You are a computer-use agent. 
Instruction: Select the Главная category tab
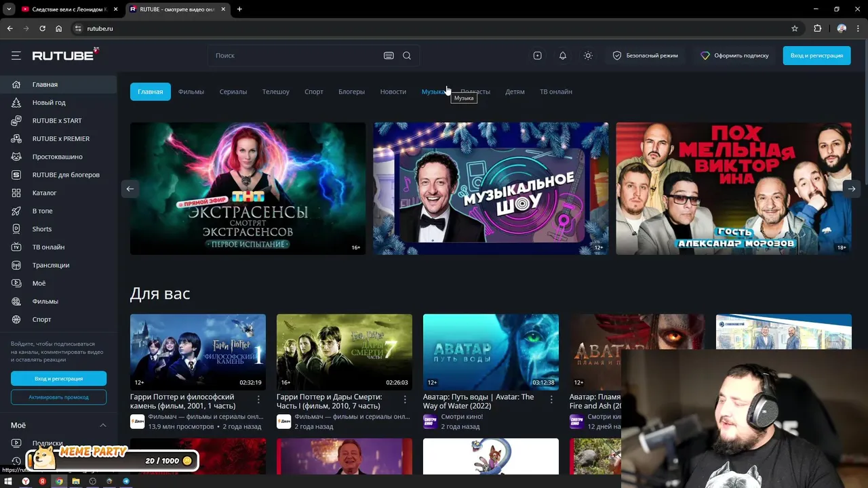tap(151, 91)
